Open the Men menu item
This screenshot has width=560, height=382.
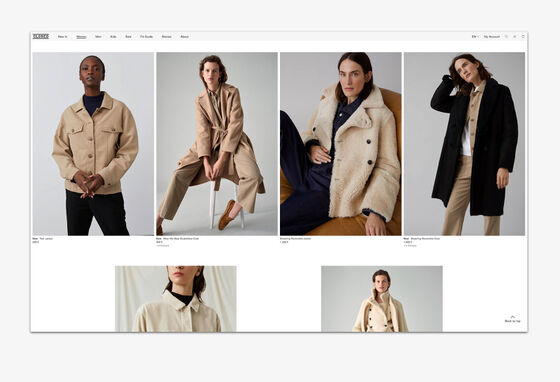[98, 37]
